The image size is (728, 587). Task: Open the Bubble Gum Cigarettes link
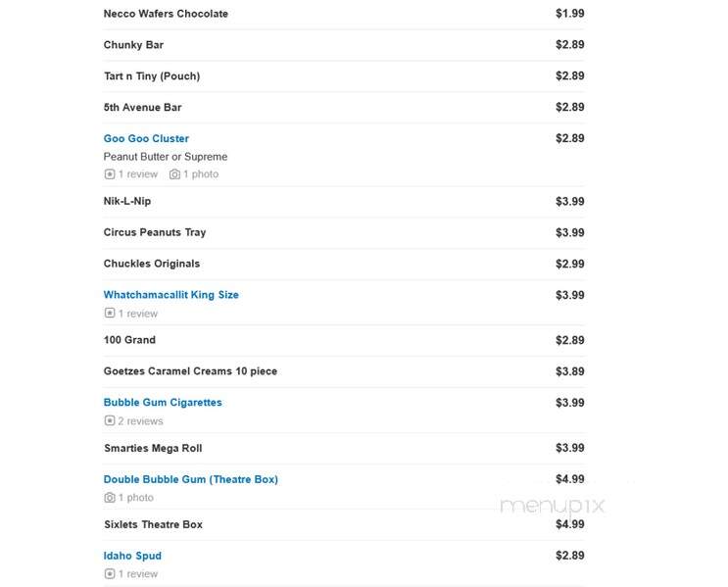coord(163,403)
